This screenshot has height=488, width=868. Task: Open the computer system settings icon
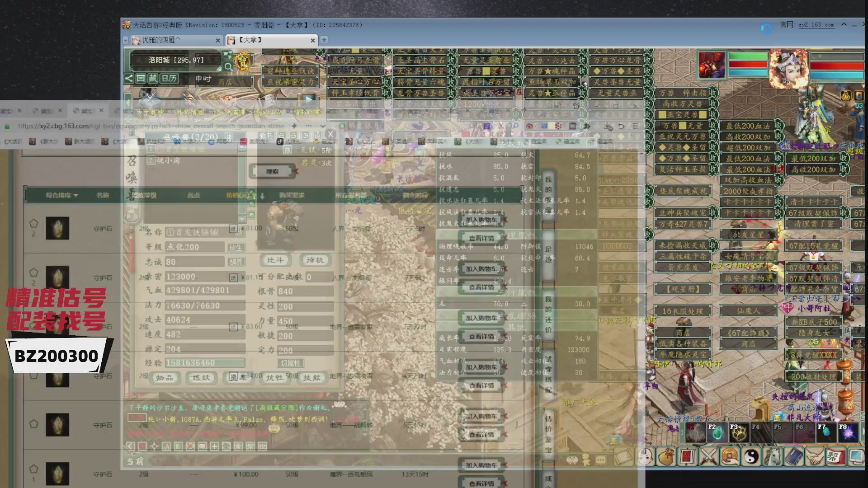856,457
